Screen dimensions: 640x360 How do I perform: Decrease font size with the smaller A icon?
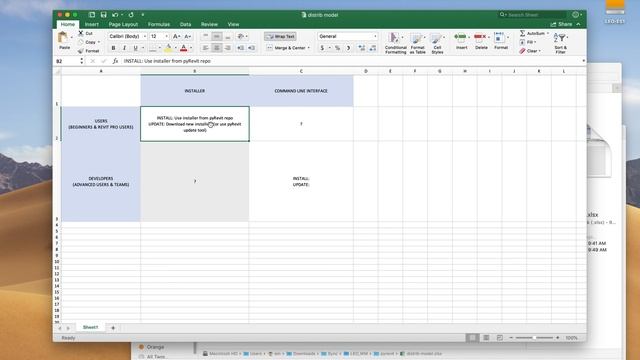tap(188, 36)
